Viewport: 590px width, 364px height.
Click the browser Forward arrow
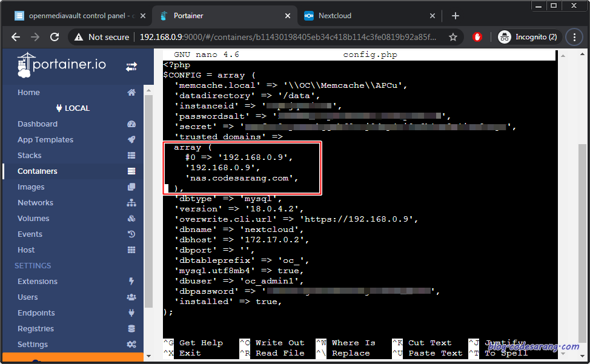[x=35, y=37]
